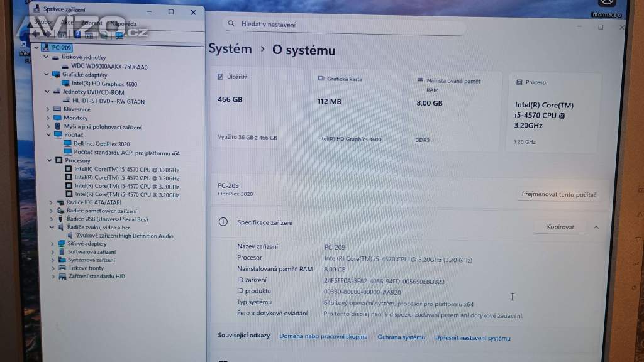Open the Ochrana systému link
Image resolution: width=644 pixels, height=362 pixels.
(x=401, y=337)
